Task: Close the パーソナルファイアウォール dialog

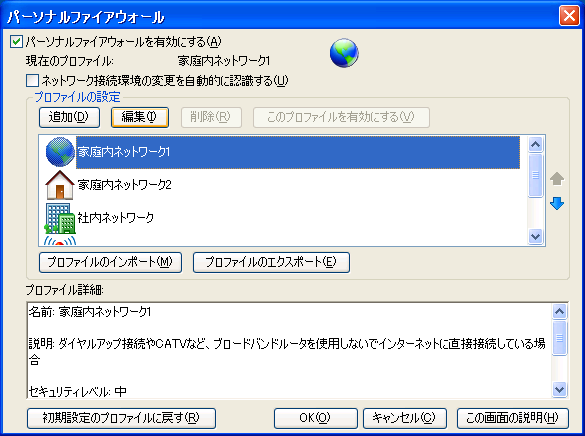Action: 569,16
